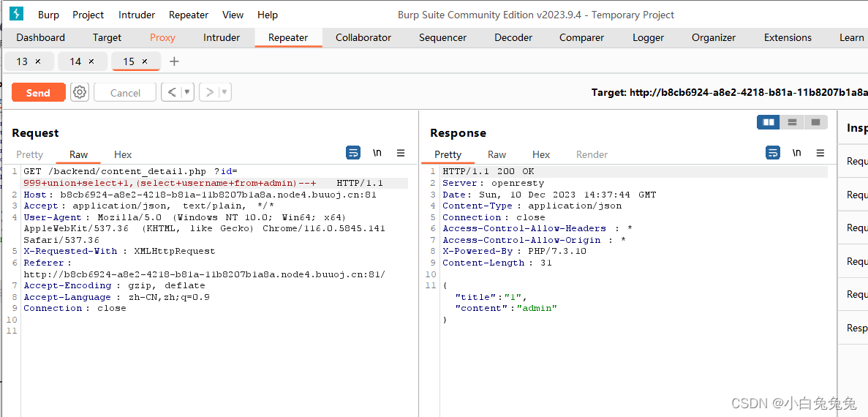Screen dimensions: 868x417
Task: Click the X-Powered-By PHP/7.3.10 header
Action: (x=514, y=252)
